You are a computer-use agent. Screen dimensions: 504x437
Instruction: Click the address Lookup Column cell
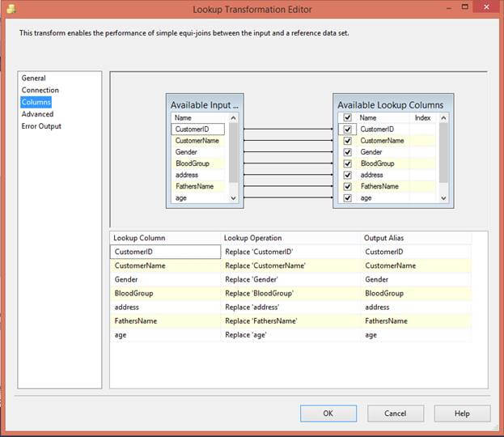click(x=166, y=307)
